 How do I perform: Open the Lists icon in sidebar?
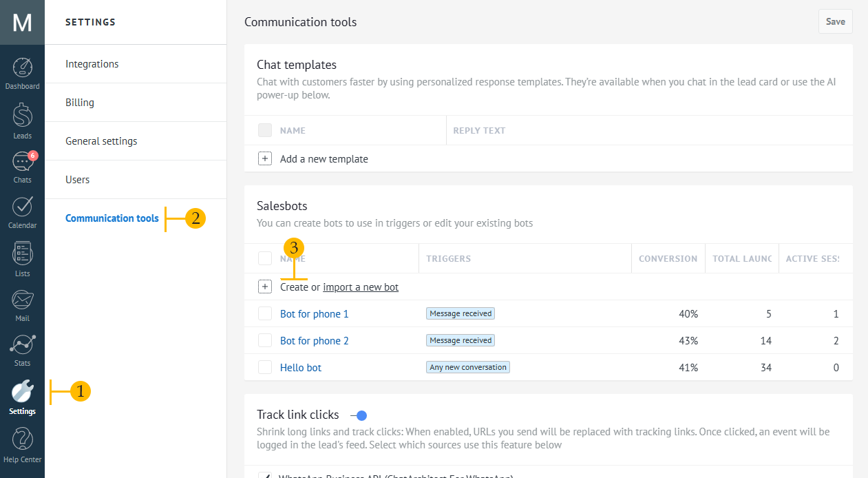pos(22,253)
